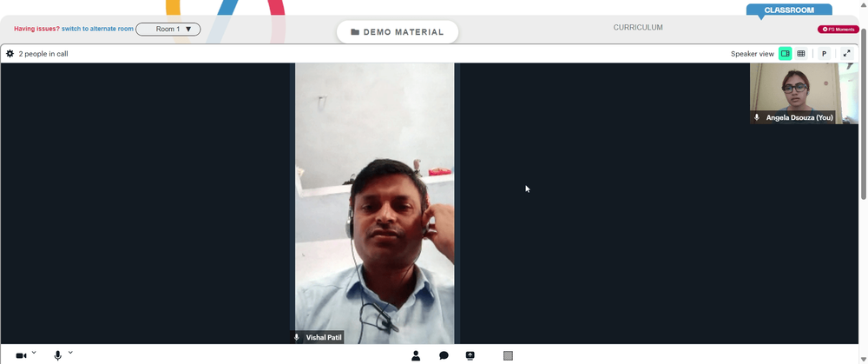
Task: Open microphone options chevron
Action: click(70, 353)
